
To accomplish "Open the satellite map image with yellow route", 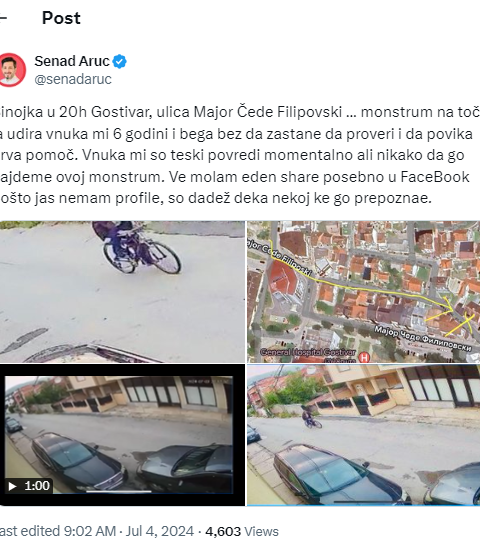I will [363, 292].
